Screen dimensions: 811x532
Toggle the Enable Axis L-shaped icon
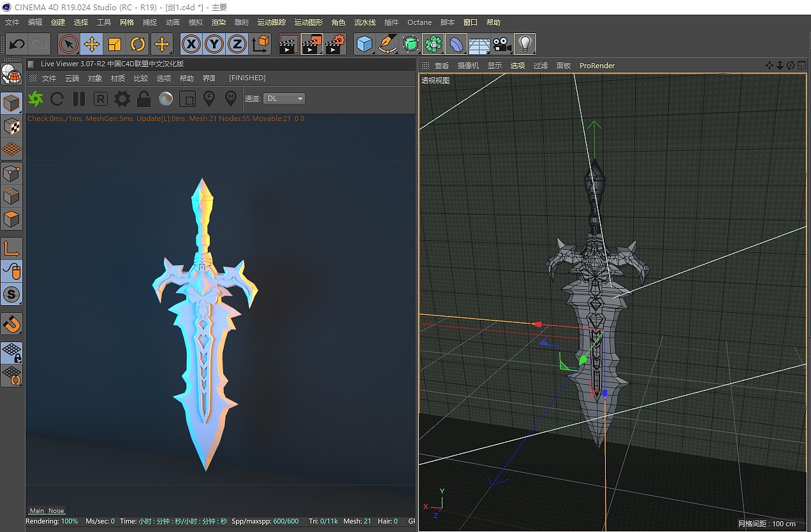(12, 248)
